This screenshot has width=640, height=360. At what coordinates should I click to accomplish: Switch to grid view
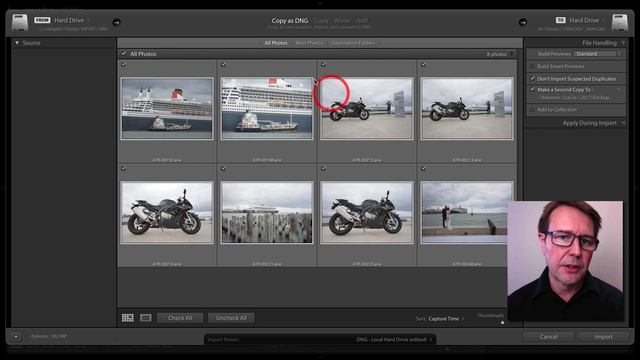point(128,318)
